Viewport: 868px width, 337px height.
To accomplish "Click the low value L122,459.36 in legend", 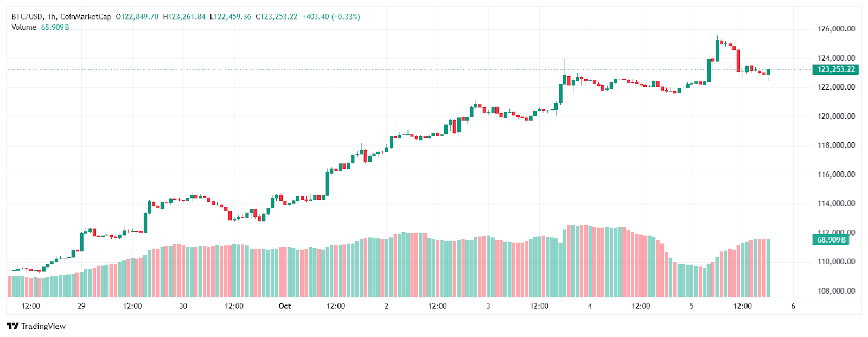I will 231,17.
